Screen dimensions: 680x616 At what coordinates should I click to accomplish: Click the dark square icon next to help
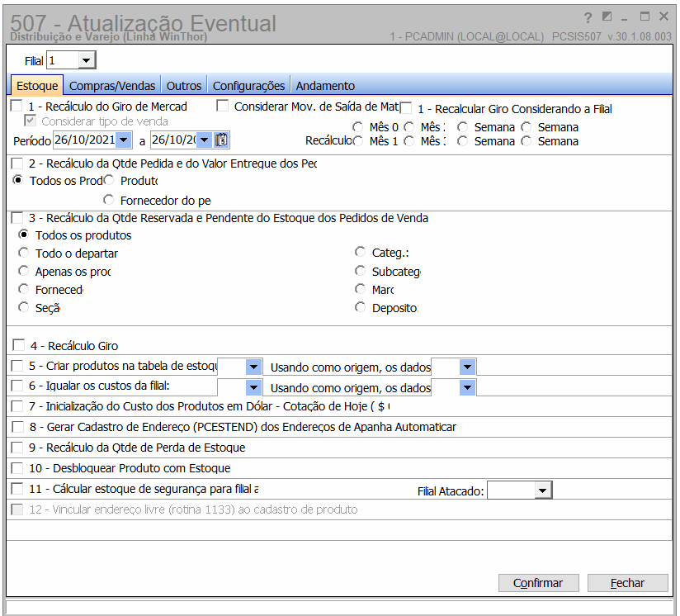pyautogui.click(x=607, y=17)
